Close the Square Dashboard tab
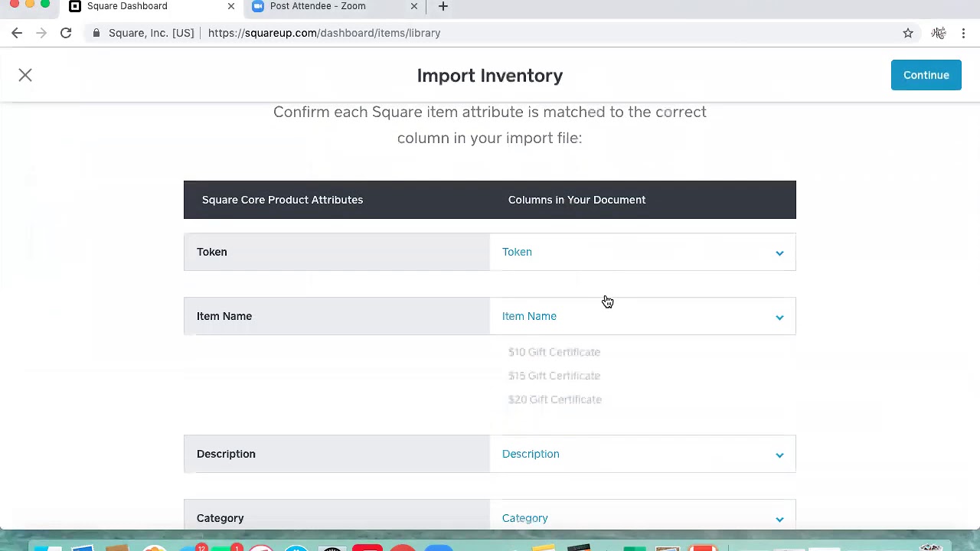Viewport: 980px width, 551px height. tap(231, 6)
